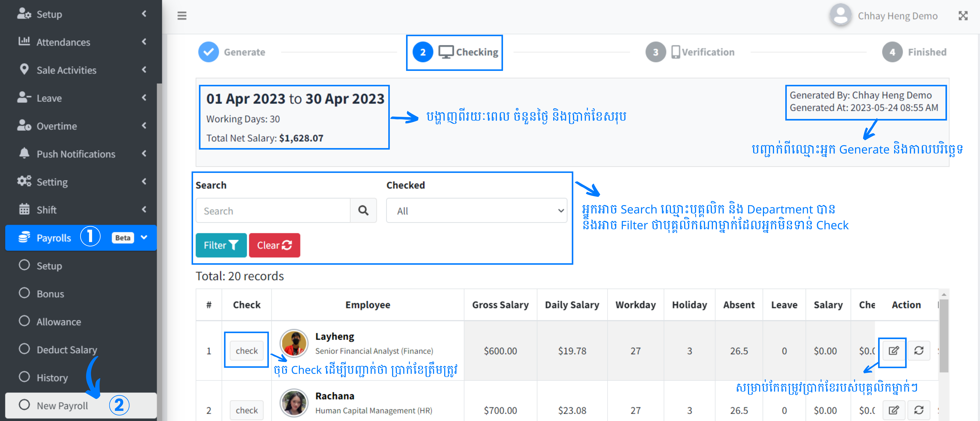Click the Overtime user-clock icon

(24, 125)
